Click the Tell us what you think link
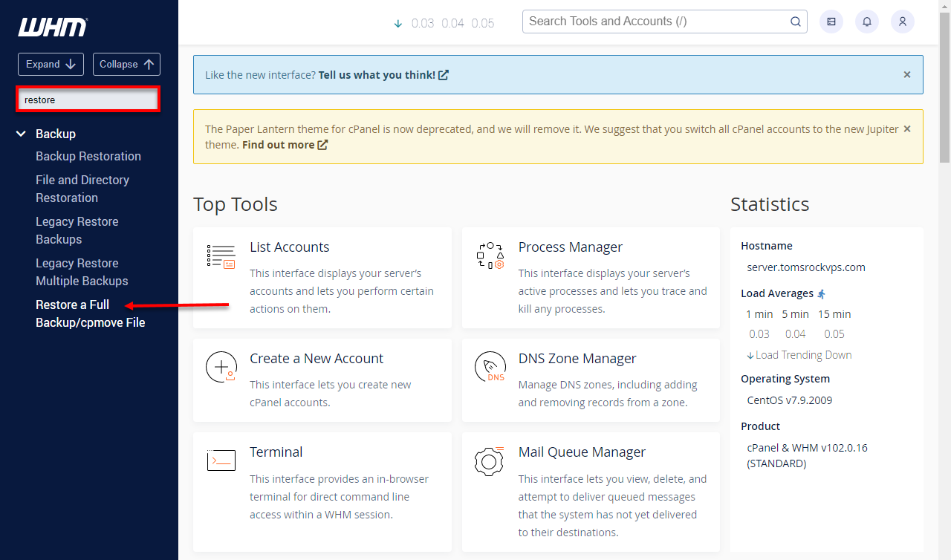 click(x=383, y=75)
